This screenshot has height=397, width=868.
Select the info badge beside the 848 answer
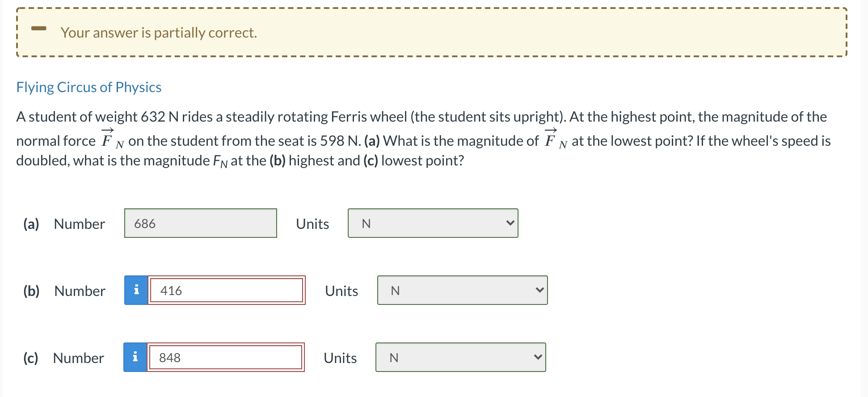[x=136, y=357]
